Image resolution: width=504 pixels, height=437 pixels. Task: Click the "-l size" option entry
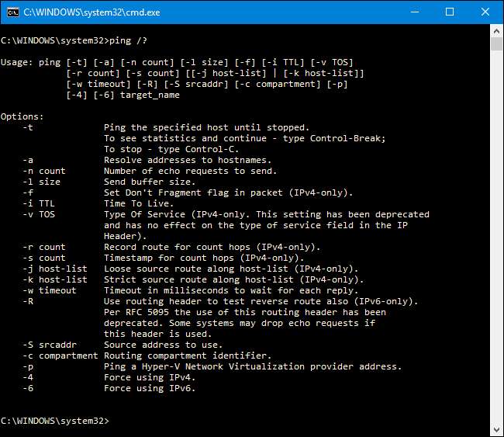(41, 182)
